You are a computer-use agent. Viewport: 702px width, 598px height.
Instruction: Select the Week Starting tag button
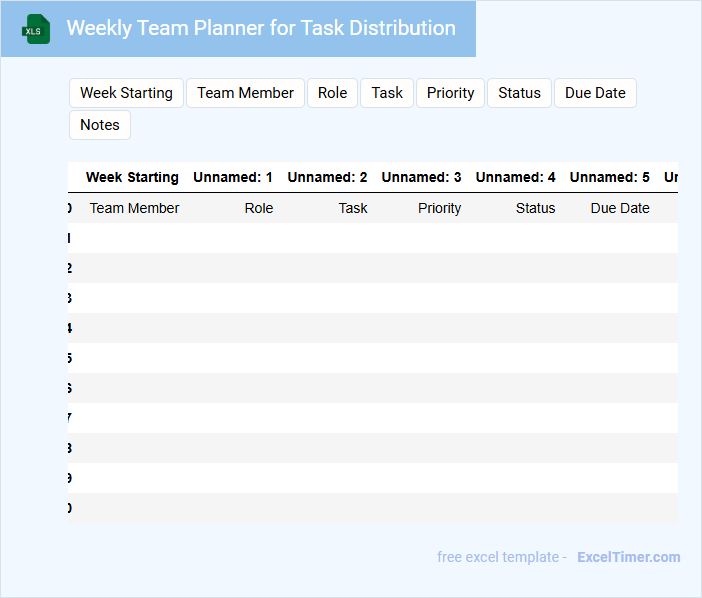point(126,93)
